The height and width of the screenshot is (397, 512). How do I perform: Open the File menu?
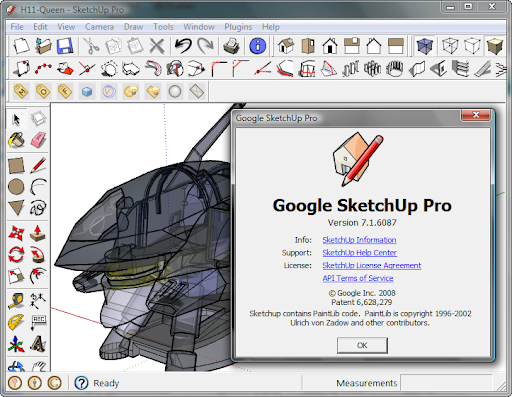click(x=17, y=27)
